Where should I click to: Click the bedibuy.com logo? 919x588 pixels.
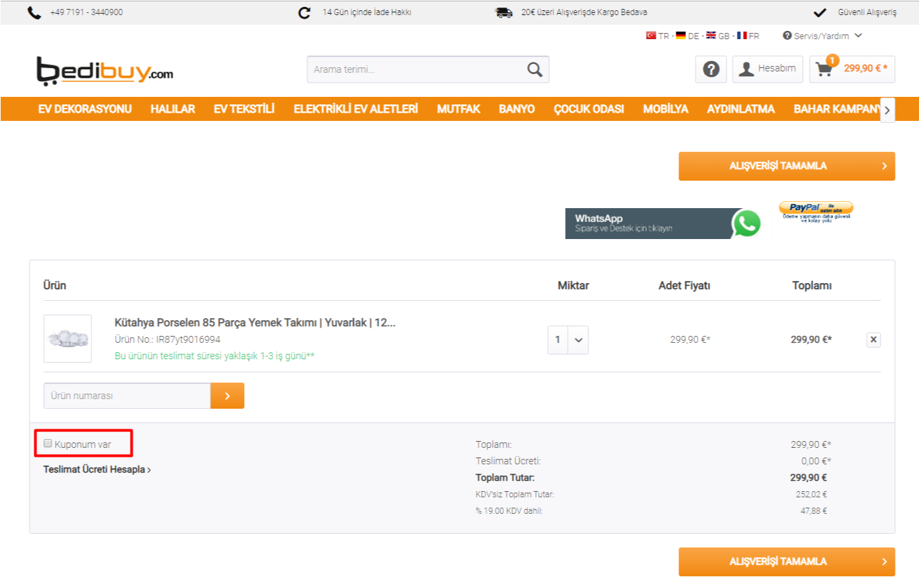pos(104,70)
